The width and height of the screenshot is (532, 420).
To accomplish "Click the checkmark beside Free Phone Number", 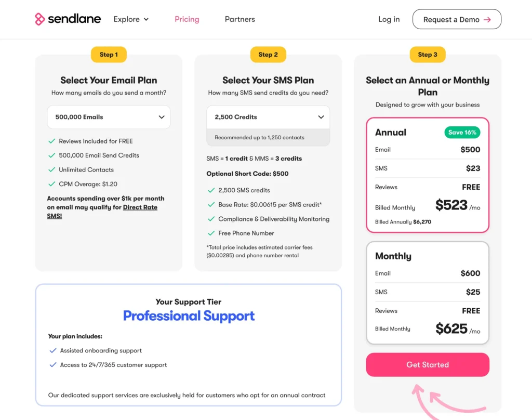I will [211, 233].
